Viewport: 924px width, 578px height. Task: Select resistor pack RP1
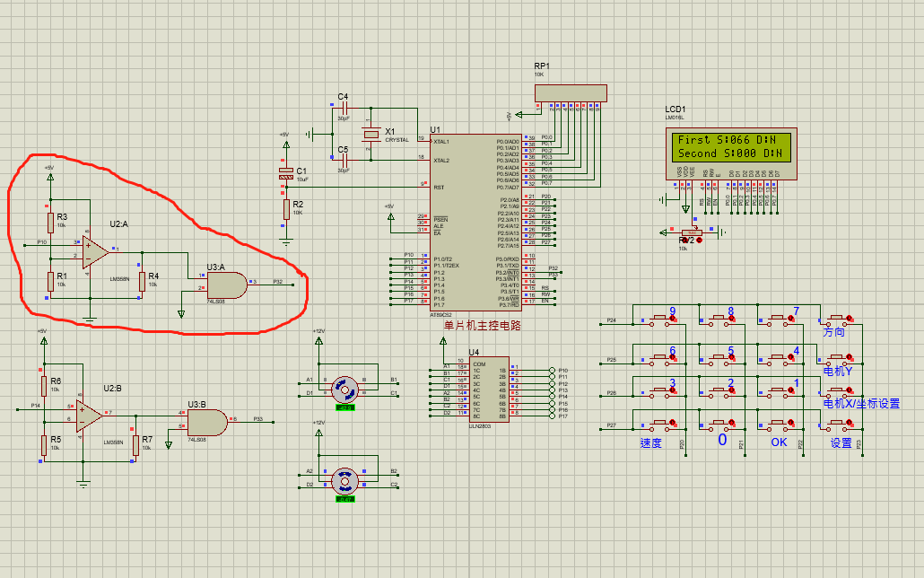click(x=571, y=93)
